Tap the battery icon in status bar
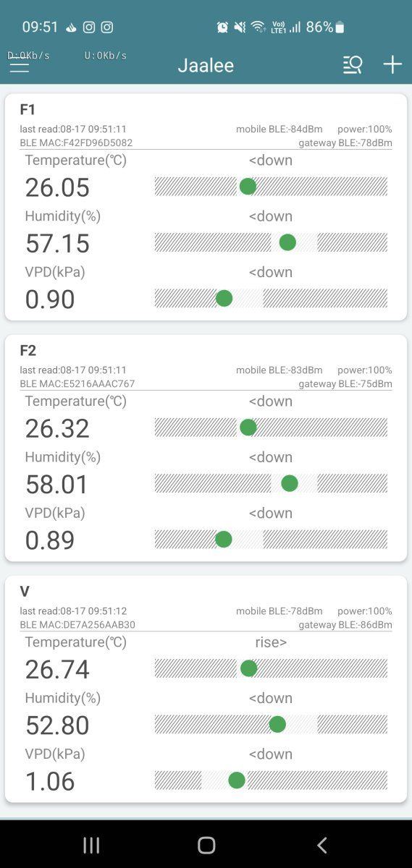The width and height of the screenshot is (412, 868). click(x=340, y=27)
